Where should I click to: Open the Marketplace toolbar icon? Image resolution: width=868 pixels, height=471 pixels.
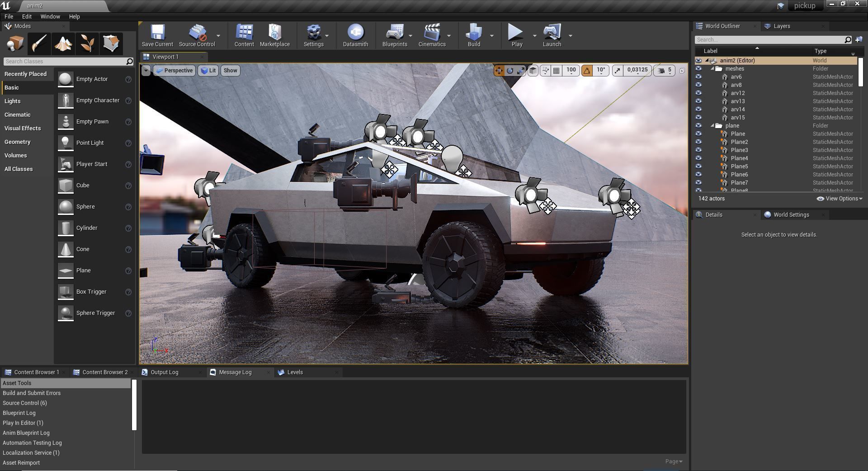(x=275, y=35)
